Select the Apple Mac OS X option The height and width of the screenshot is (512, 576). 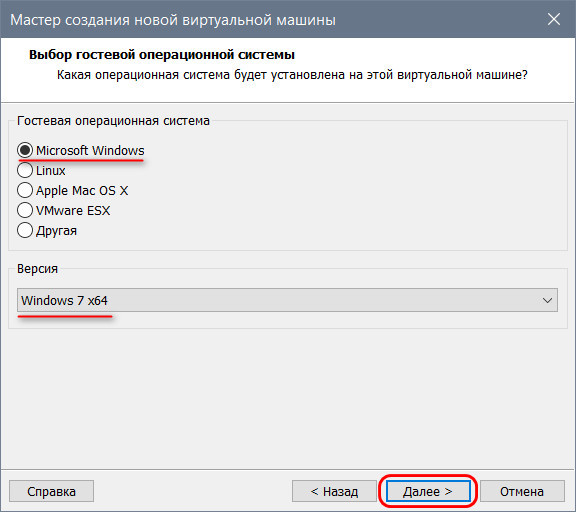[x=25, y=190]
